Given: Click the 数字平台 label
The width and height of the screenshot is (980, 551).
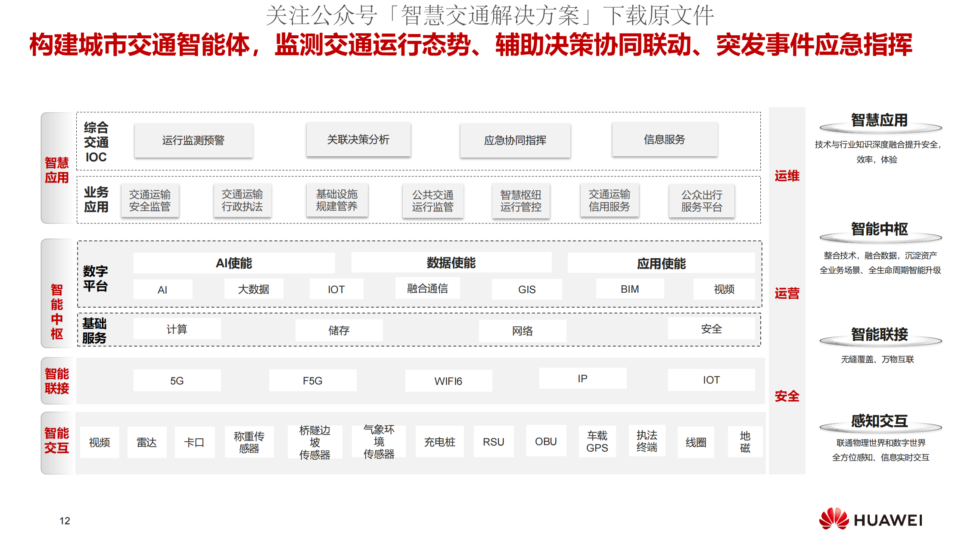Looking at the screenshot, I should click(95, 279).
